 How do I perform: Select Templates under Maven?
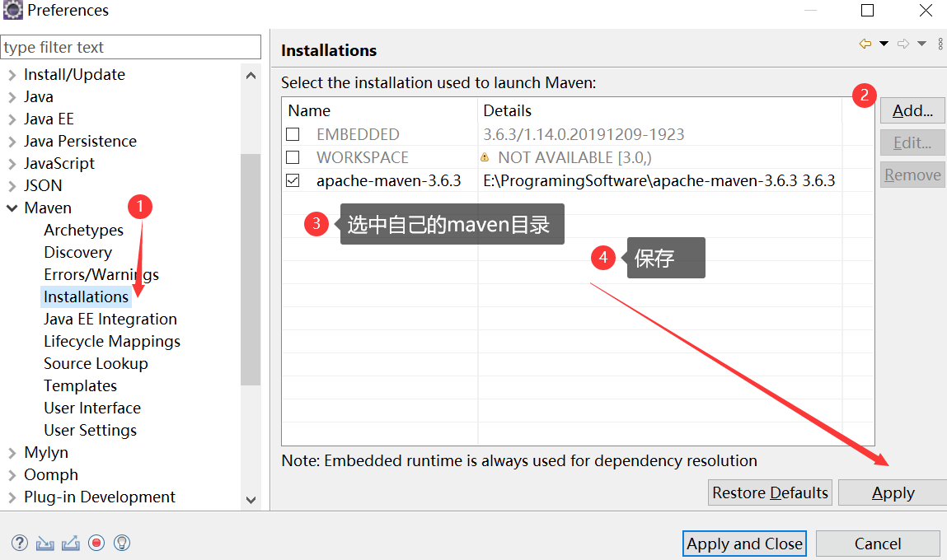pyautogui.click(x=80, y=386)
